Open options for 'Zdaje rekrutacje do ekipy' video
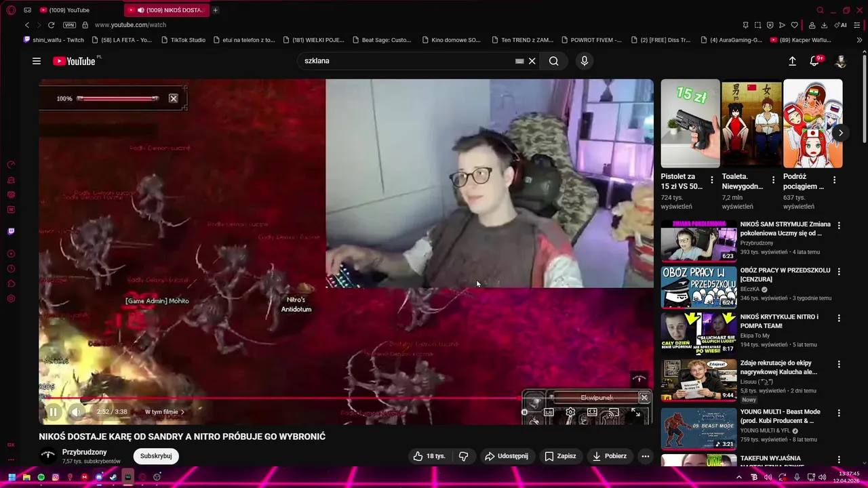Screen dimensions: 868x488 [x=839, y=365]
